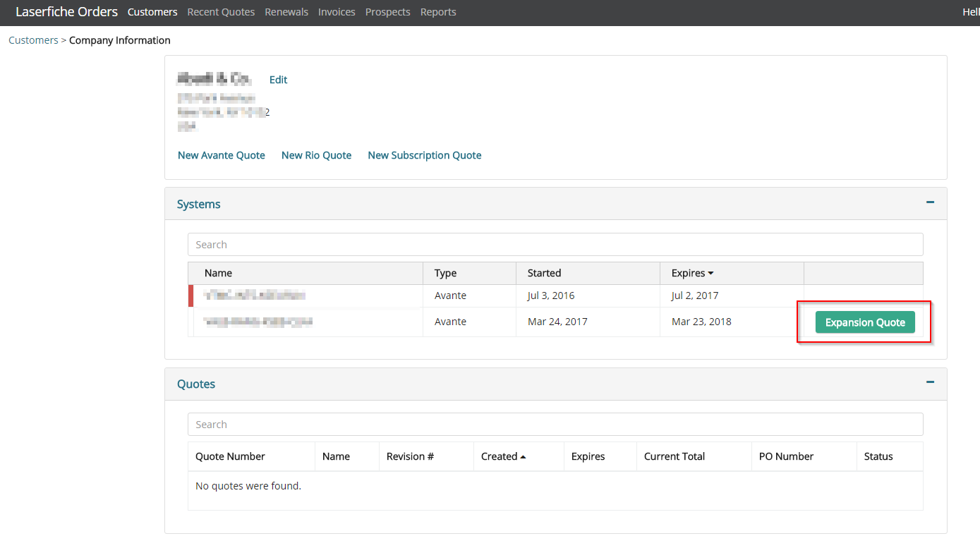Start a New Subscription Quote

(x=425, y=155)
